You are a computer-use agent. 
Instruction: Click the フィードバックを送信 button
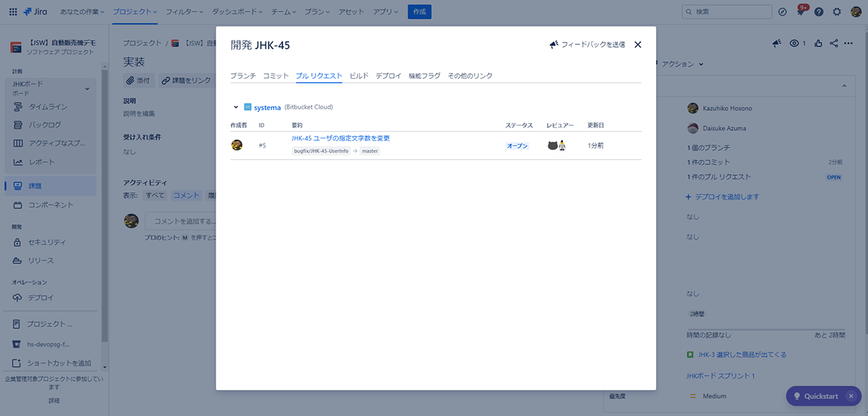tap(587, 45)
